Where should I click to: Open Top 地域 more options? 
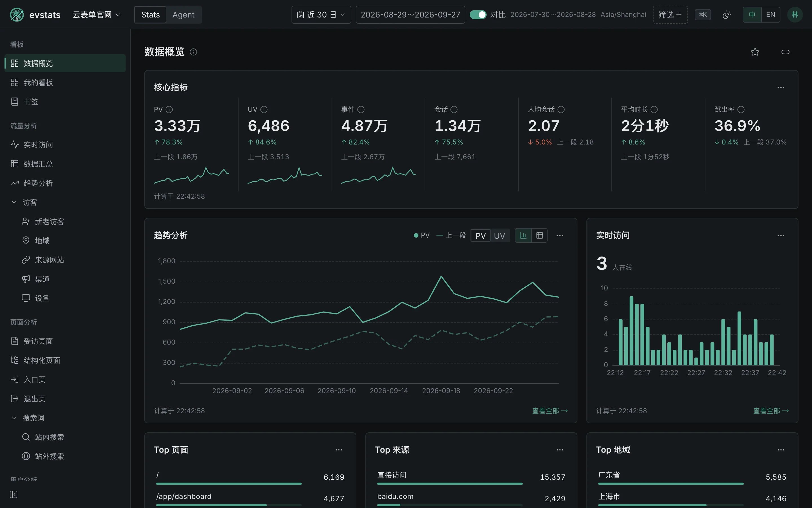coord(781,450)
